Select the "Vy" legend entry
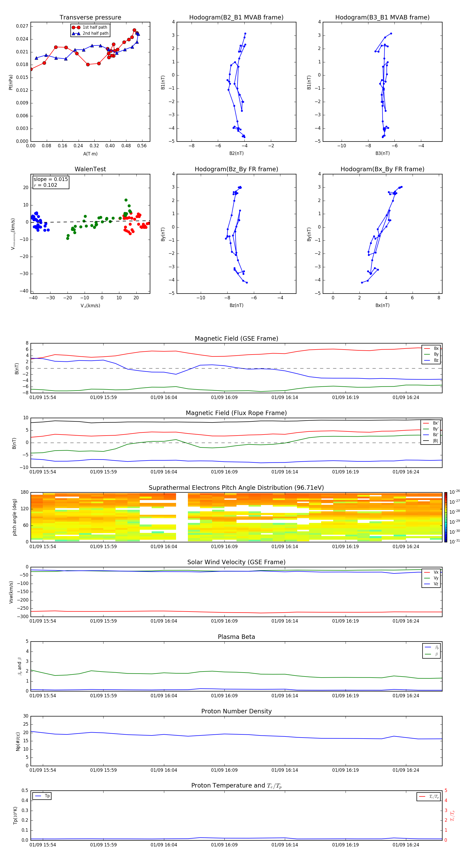This screenshot has width=473, height=868. (x=431, y=578)
